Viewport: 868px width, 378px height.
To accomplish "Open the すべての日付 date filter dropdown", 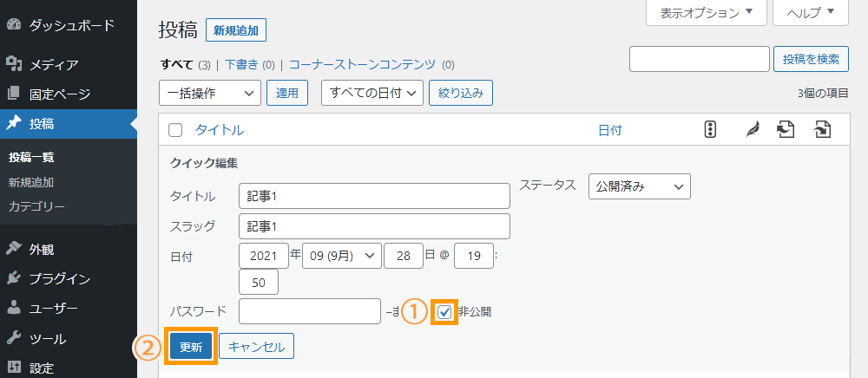I will tap(372, 93).
